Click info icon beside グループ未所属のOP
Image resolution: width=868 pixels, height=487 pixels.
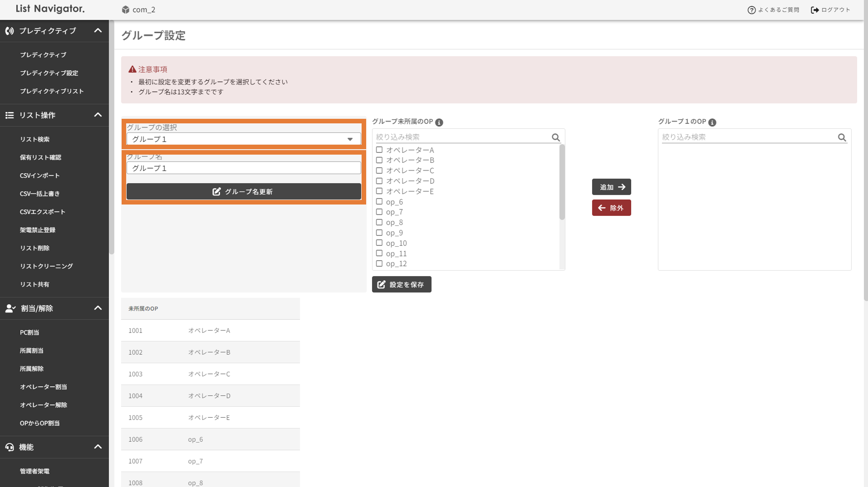(x=439, y=122)
